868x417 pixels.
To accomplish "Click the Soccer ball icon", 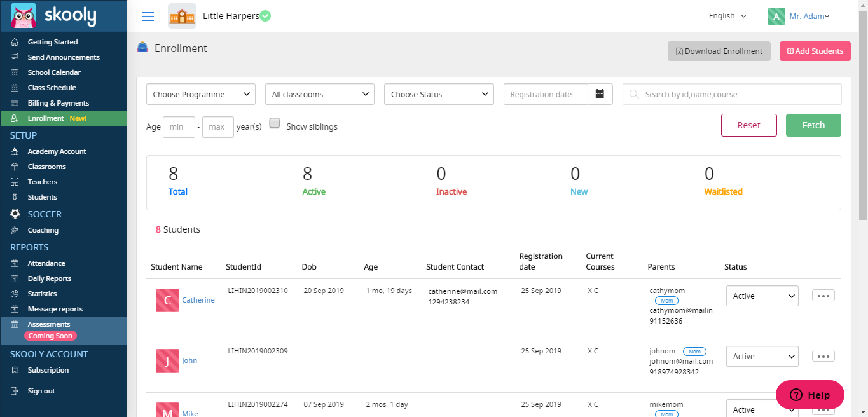I will [15, 214].
